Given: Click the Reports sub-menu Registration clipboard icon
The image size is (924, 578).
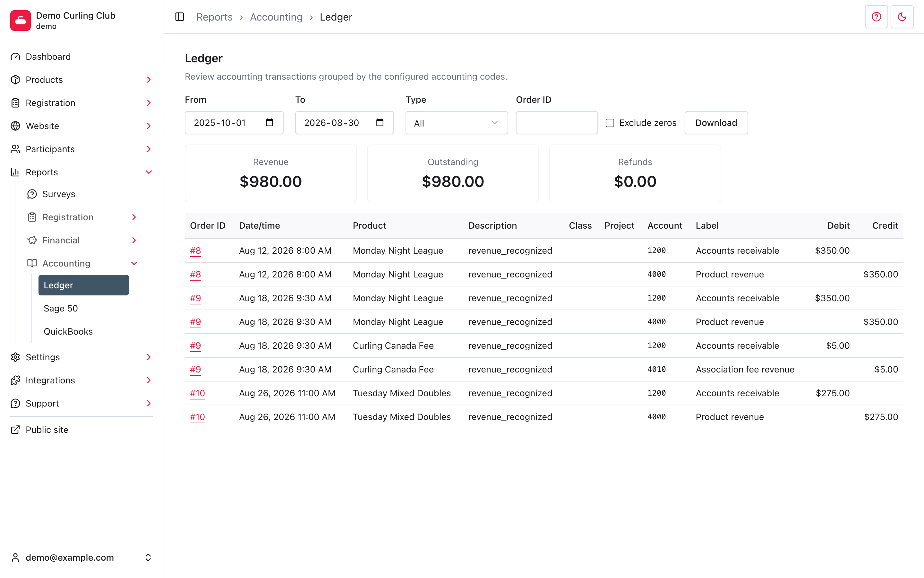Looking at the screenshot, I should [x=32, y=217].
